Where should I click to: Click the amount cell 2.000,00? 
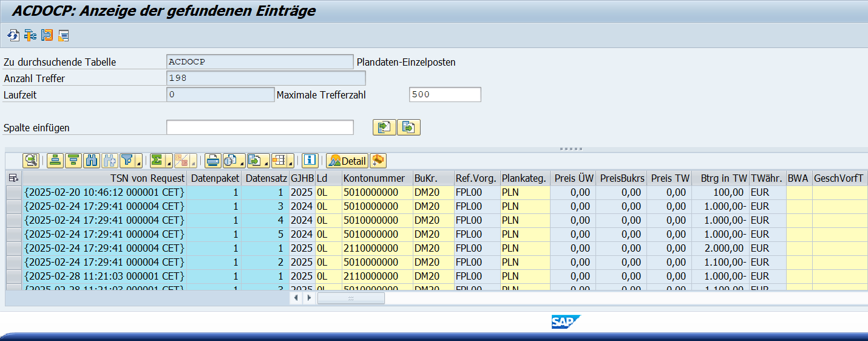coord(721,248)
